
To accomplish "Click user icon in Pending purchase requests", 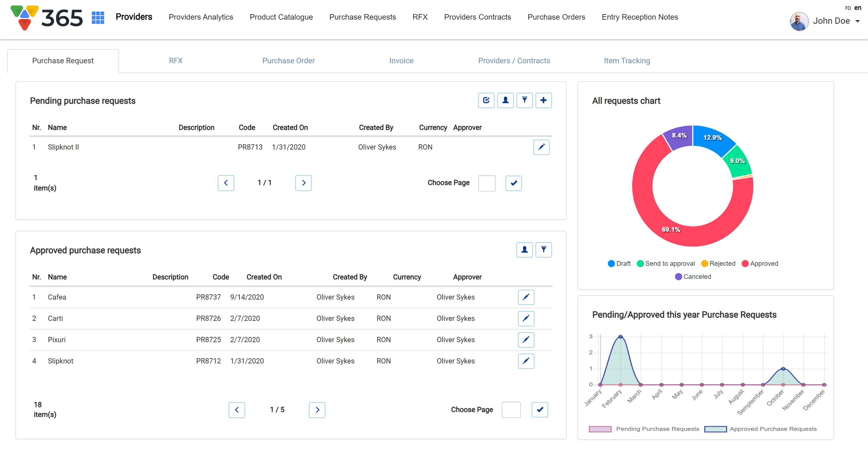I will pos(505,100).
